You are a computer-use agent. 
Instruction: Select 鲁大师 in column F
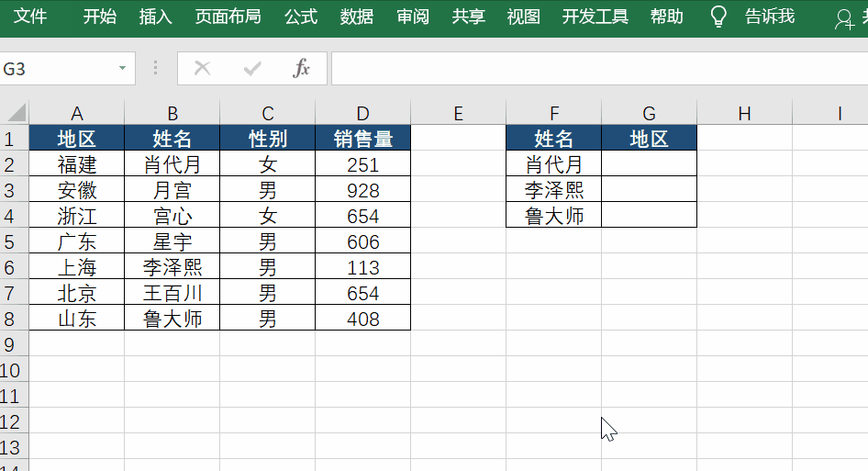click(x=553, y=216)
